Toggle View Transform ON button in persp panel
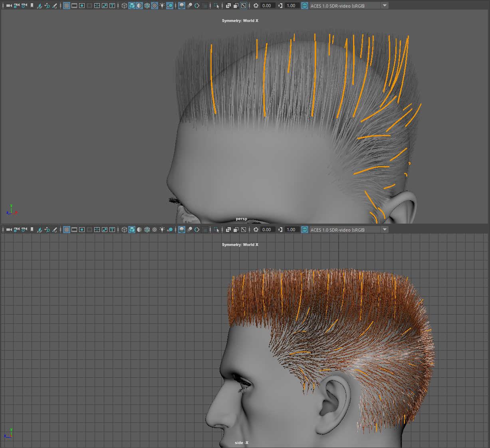This screenshot has width=490, height=448. coord(305,6)
